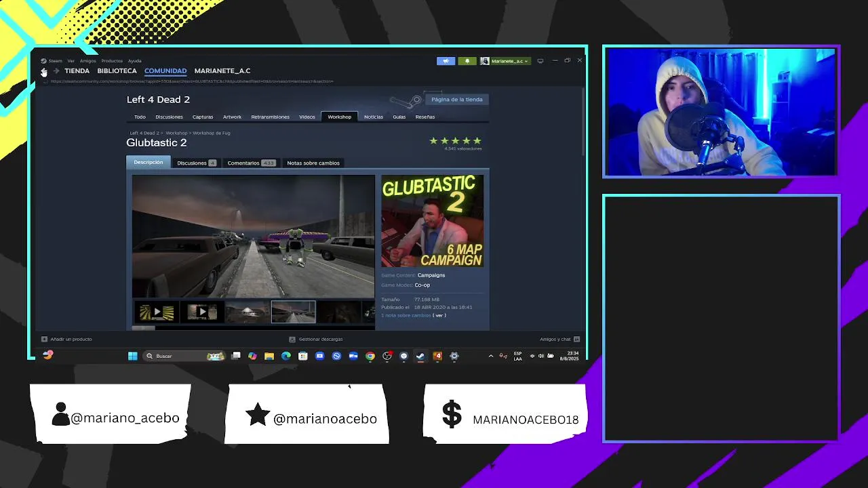The height and width of the screenshot is (488, 868).
Task: Click the Steam page vertical scrollbar
Action: tap(583, 122)
